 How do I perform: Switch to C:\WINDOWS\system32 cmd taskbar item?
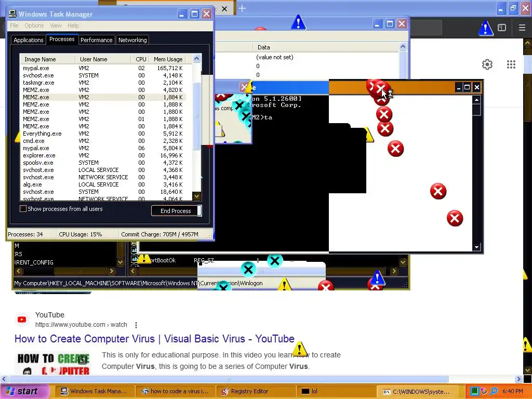(x=416, y=391)
